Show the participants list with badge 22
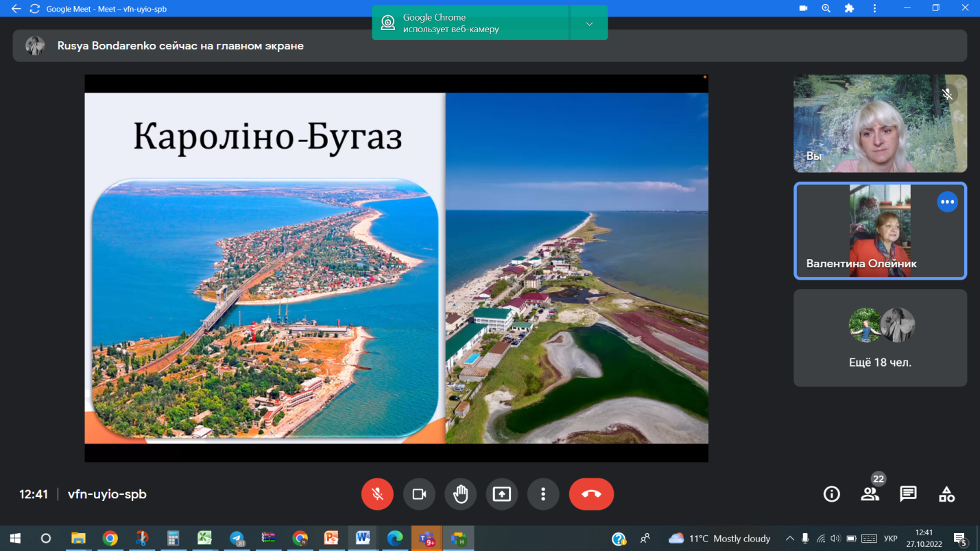Screen dimensions: 980x551 coord(870,494)
